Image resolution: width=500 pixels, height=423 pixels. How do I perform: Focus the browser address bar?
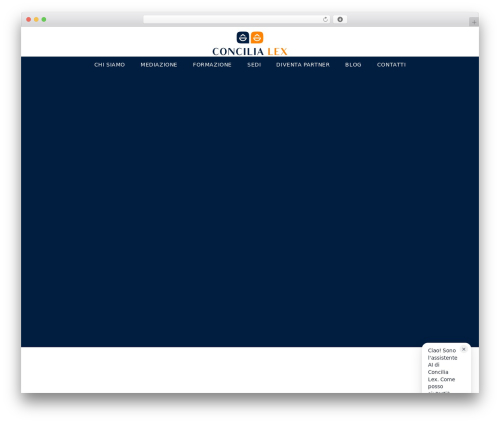coord(237,19)
